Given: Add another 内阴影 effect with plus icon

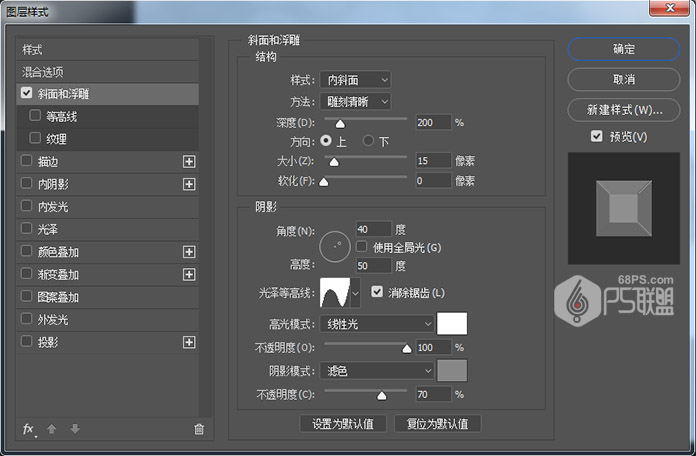Looking at the screenshot, I should [189, 184].
